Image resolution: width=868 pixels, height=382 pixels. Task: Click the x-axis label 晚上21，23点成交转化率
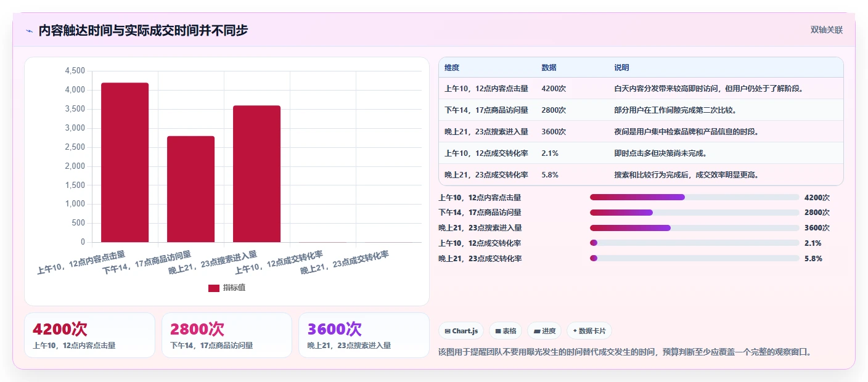click(345, 263)
